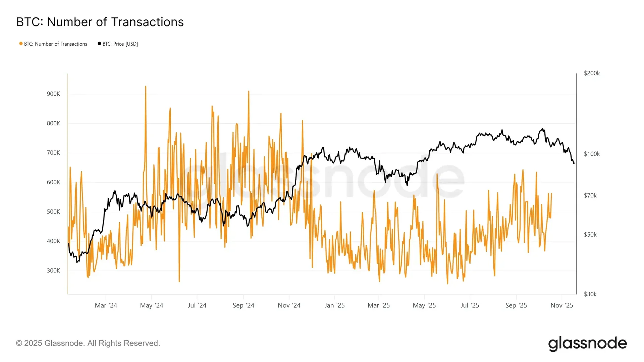Click the $100k price axis label

click(x=592, y=154)
